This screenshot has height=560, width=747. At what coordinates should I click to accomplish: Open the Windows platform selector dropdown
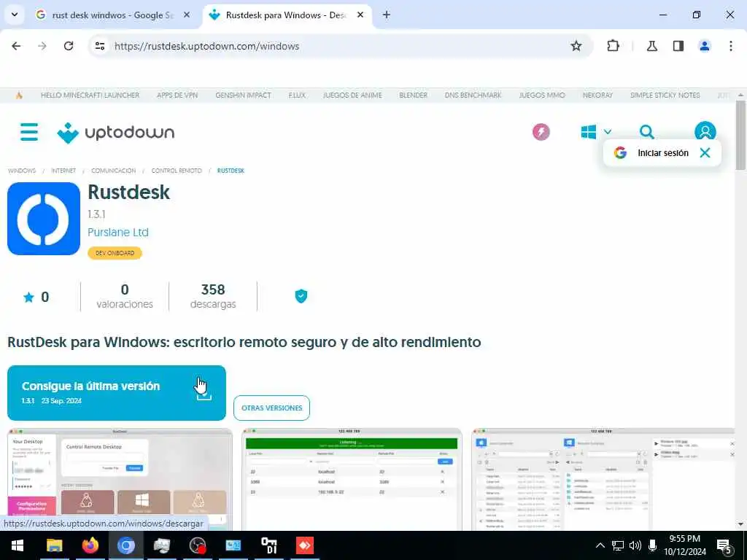pyautogui.click(x=596, y=132)
